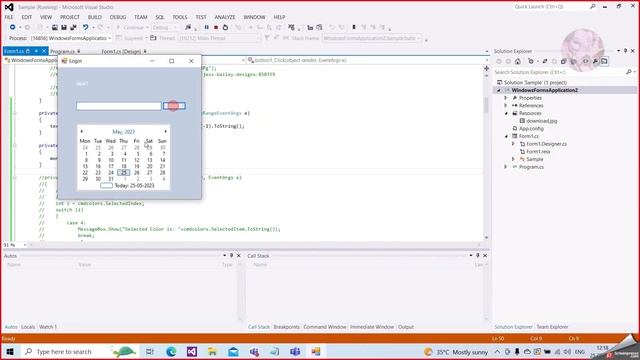The width and height of the screenshot is (640, 360).
Task: Switch to Team Explorer tab
Action: (x=552, y=327)
